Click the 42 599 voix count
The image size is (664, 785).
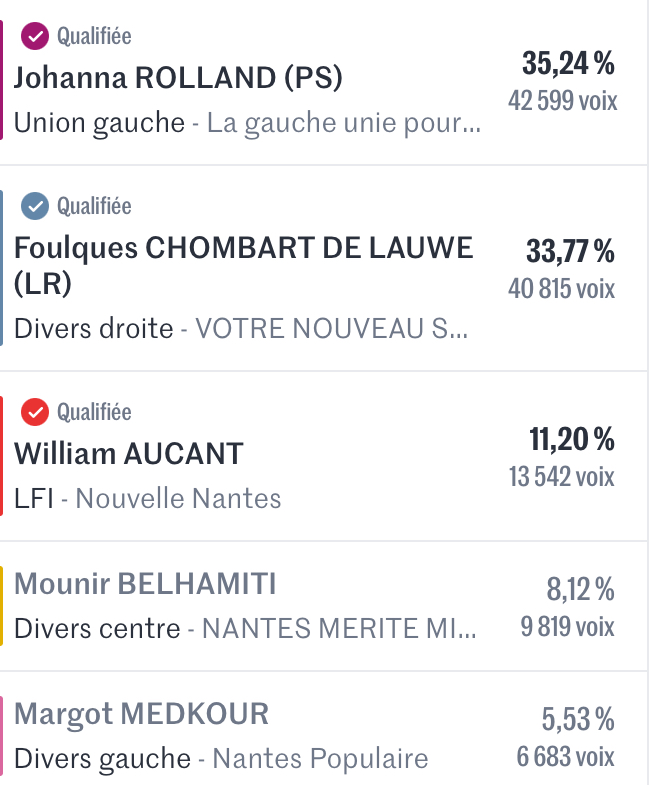click(x=562, y=101)
